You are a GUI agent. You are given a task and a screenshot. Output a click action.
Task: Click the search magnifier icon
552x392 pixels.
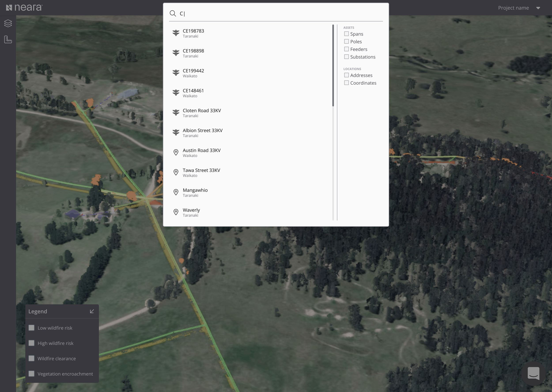click(x=173, y=13)
